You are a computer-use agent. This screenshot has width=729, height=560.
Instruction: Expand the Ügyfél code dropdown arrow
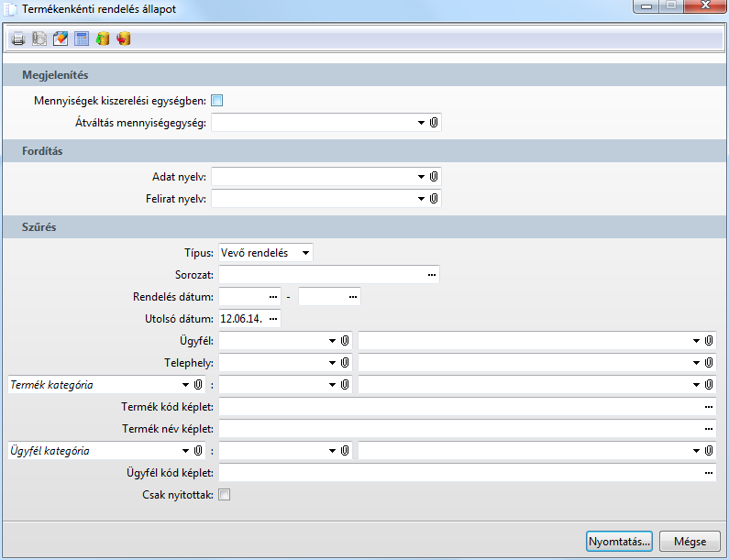(x=333, y=341)
